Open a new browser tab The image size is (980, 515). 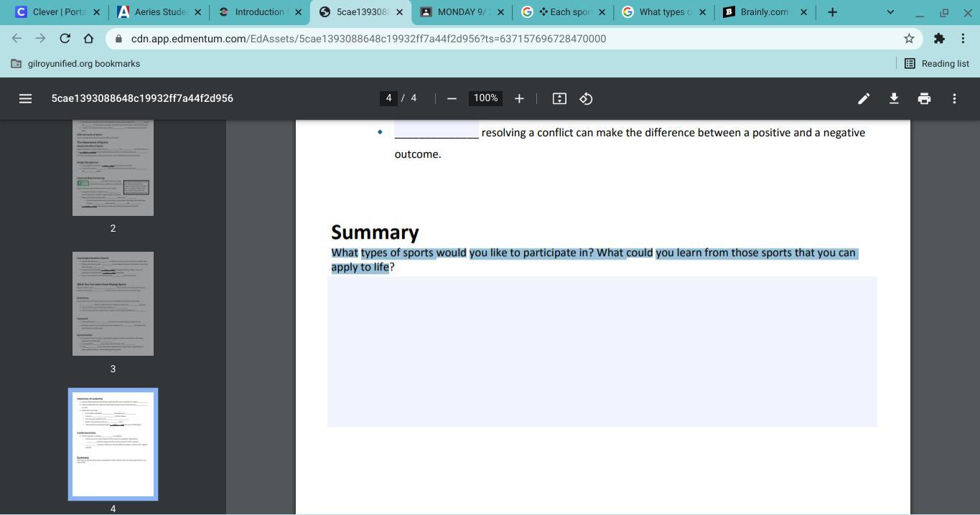tap(832, 12)
